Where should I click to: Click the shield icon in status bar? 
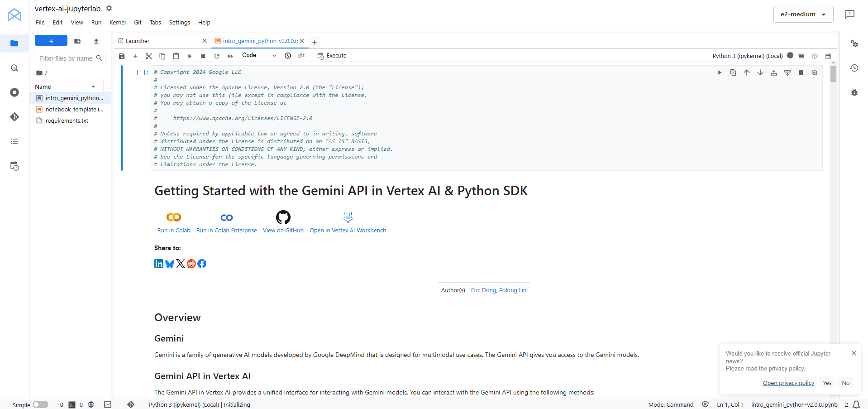705,404
